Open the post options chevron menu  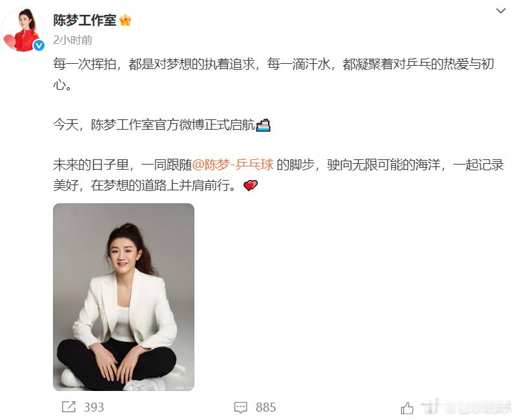pos(501,11)
